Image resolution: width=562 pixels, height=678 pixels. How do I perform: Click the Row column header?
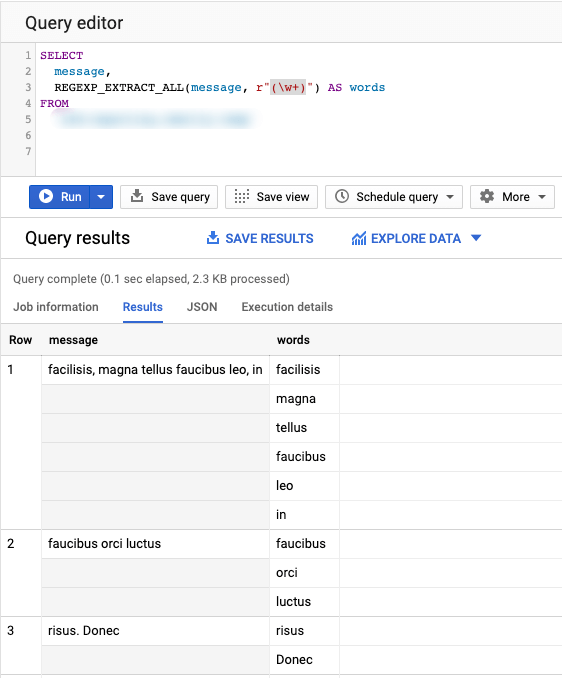click(x=21, y=340)
